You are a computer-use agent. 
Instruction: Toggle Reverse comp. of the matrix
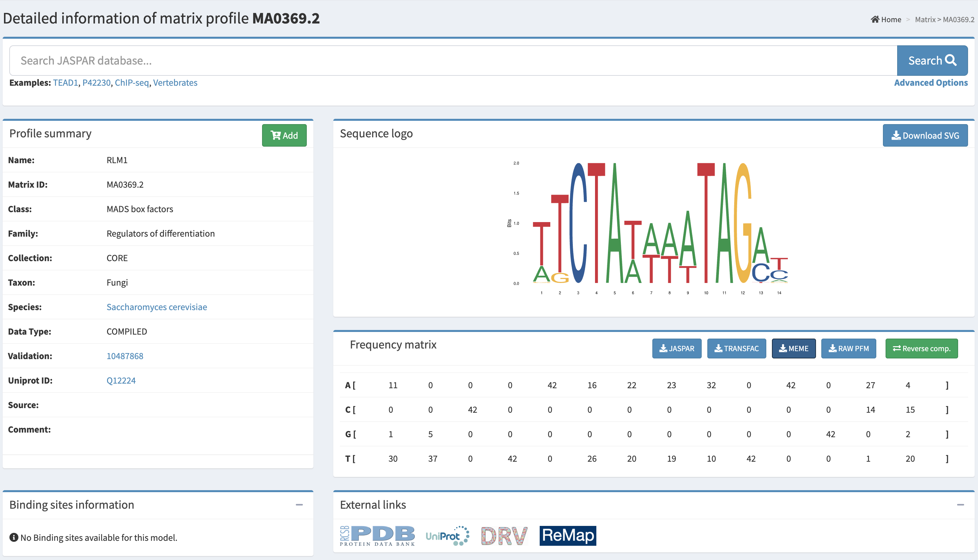tap(921, 349)
